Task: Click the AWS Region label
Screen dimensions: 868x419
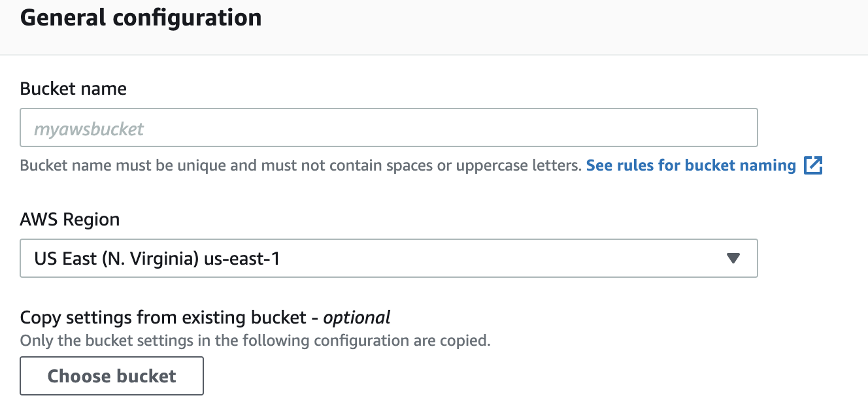Action: [x=70, y=220]
